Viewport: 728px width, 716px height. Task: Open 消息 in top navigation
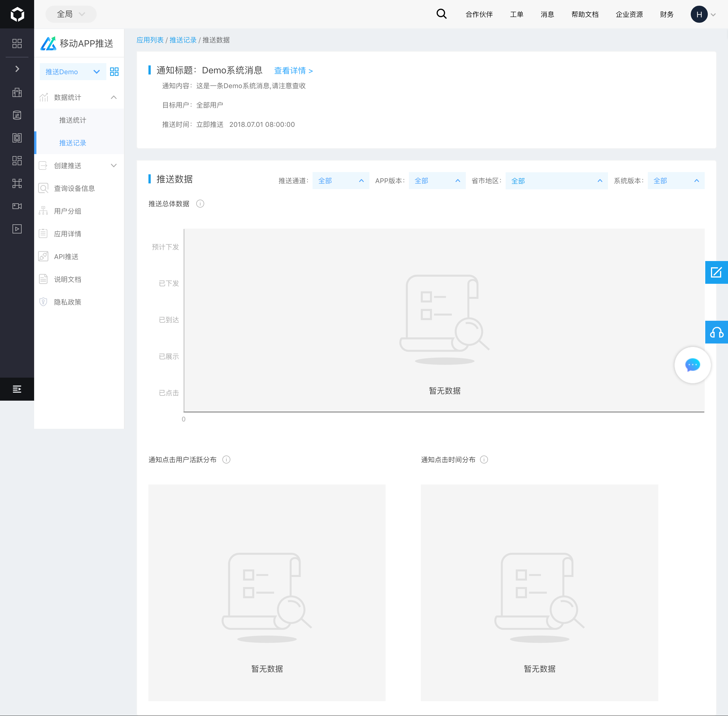pos(547,14)
